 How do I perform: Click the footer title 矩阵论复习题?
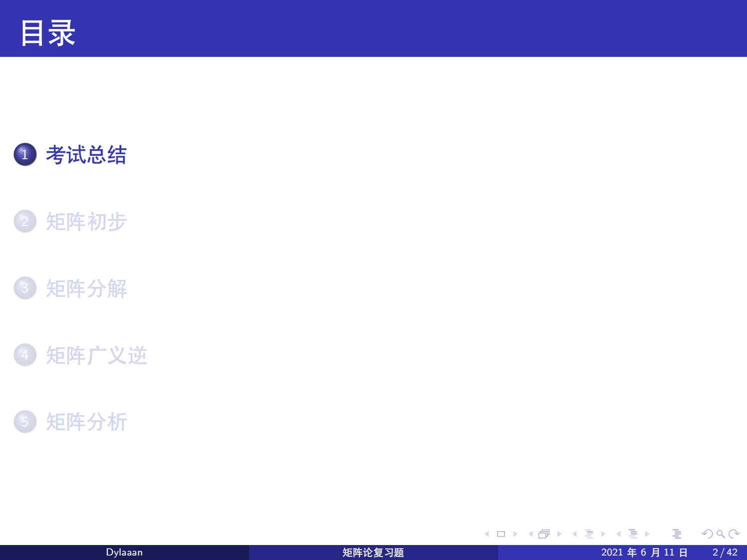pos(373,553)
